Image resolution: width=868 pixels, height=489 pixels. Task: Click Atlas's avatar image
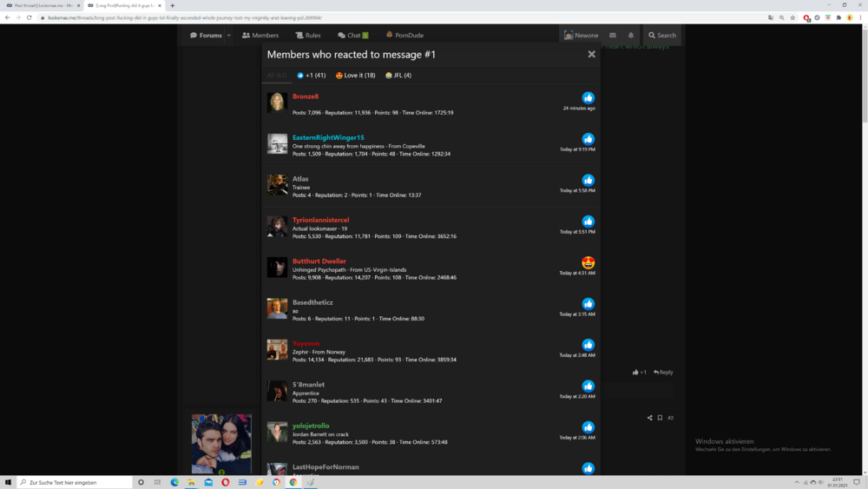[278, 185]
